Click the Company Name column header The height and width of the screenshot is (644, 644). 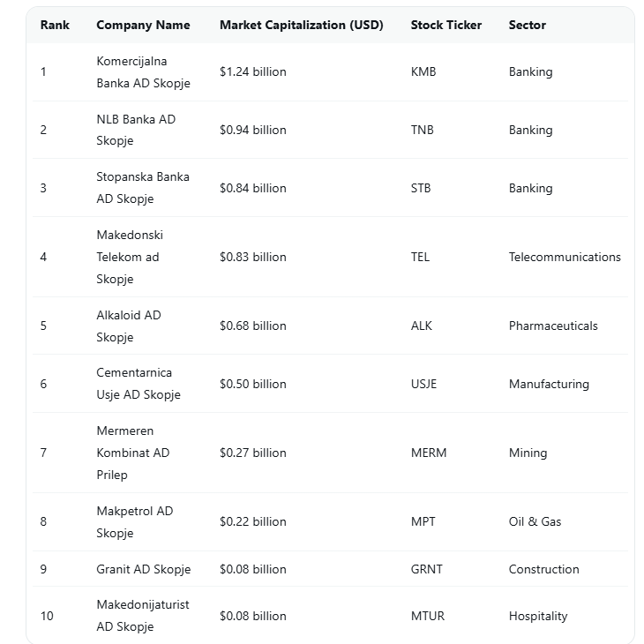point(143,25)
